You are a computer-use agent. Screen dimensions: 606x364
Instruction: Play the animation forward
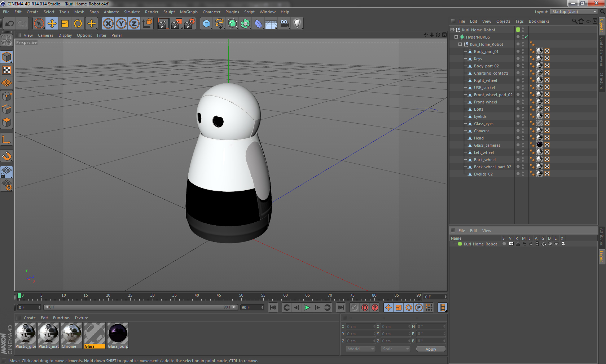point(307,307)
